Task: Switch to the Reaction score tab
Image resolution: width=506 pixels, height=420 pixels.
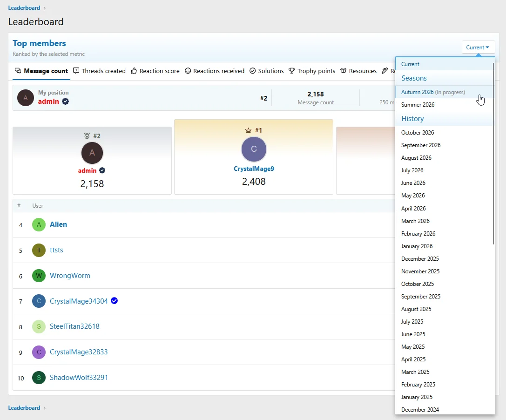Action: pyautogui.click(x=155, y=71)
